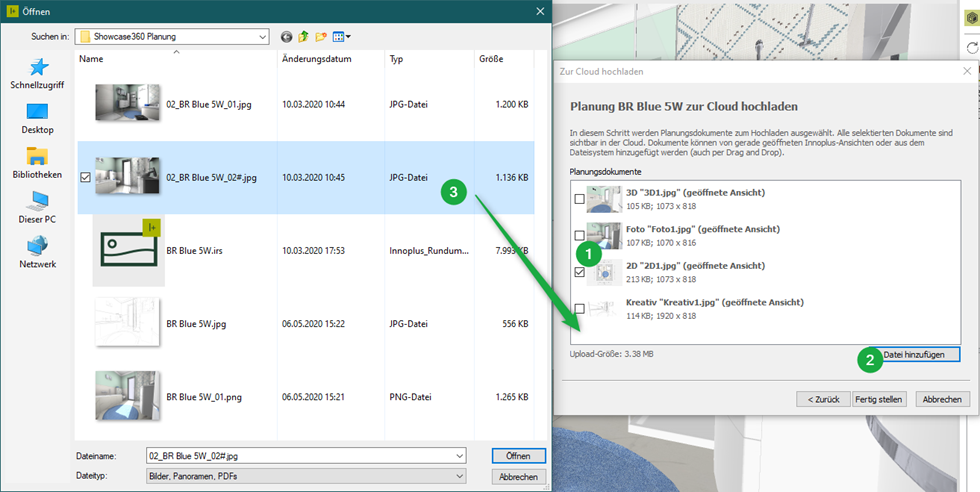
Task: Click the refresh icon in the right toolbar
Action: (972, 48)
